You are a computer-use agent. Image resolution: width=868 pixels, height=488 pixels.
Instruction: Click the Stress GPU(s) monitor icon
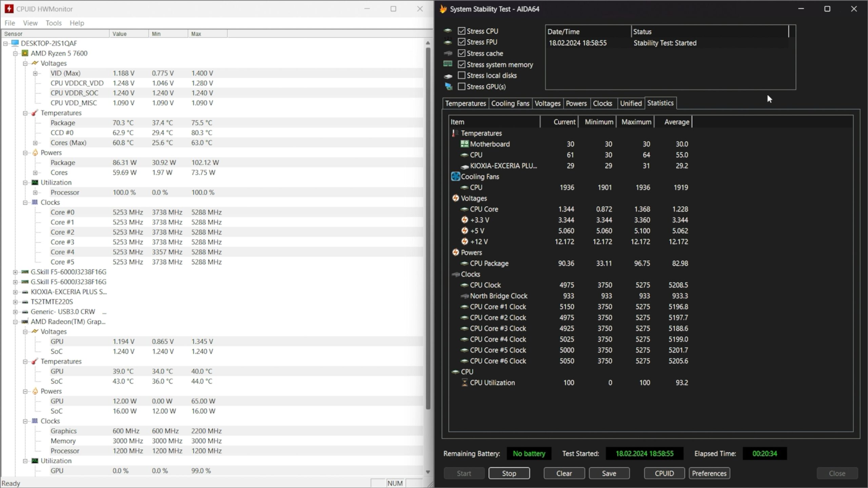point(448,86)
